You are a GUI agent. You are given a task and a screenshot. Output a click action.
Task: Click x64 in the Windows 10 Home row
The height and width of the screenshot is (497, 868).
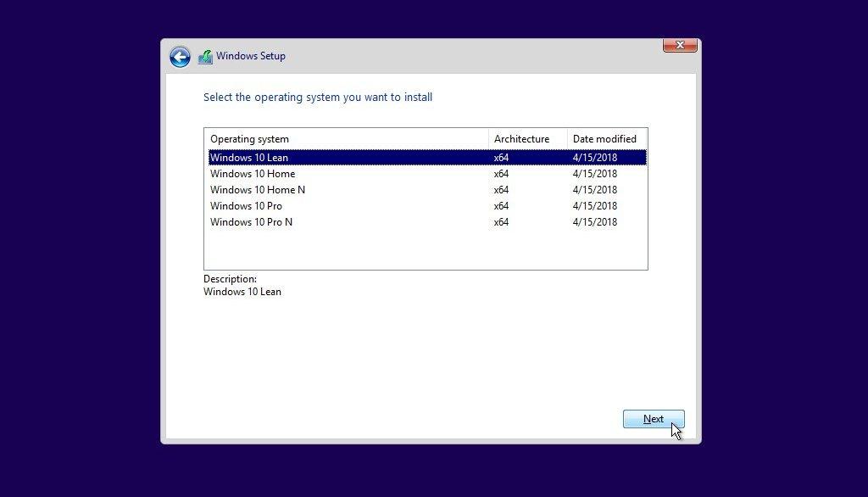(x=501, y=173)
